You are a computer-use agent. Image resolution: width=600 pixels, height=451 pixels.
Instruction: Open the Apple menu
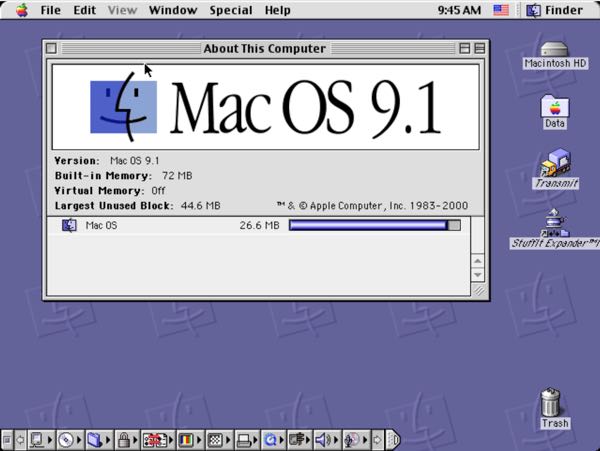coord(22,10)
